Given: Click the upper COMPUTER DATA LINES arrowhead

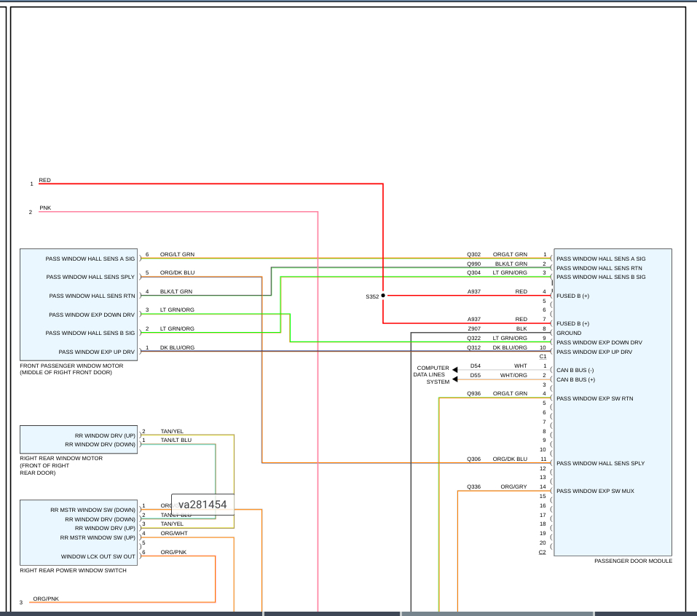Looking at the screenshot, I should pyautogui.click(x=454, y=370).
